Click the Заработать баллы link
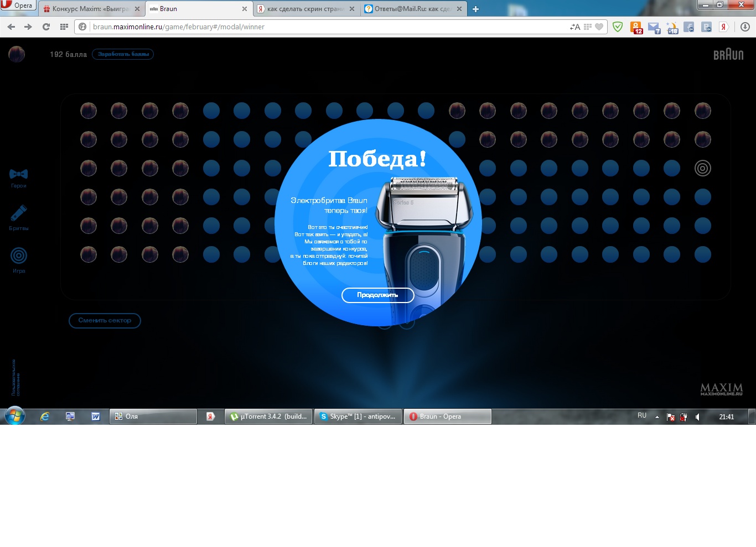Screen dimensions: 756x547 [123, 54]
